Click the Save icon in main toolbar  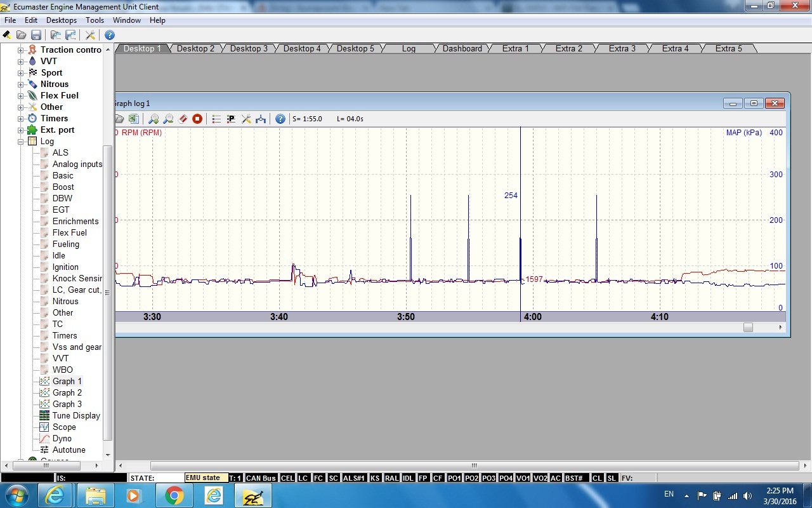[x=36, y=35]
